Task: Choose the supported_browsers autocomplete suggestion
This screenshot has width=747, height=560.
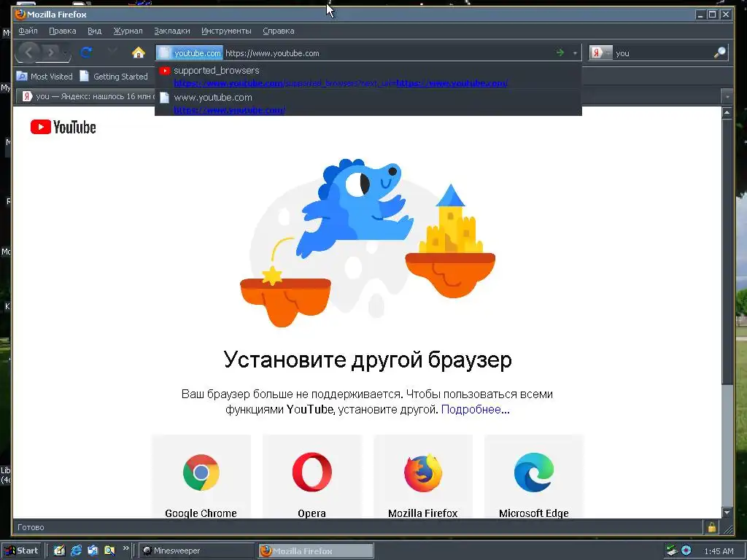Action: pyautogui.click(x=368, y=76)
